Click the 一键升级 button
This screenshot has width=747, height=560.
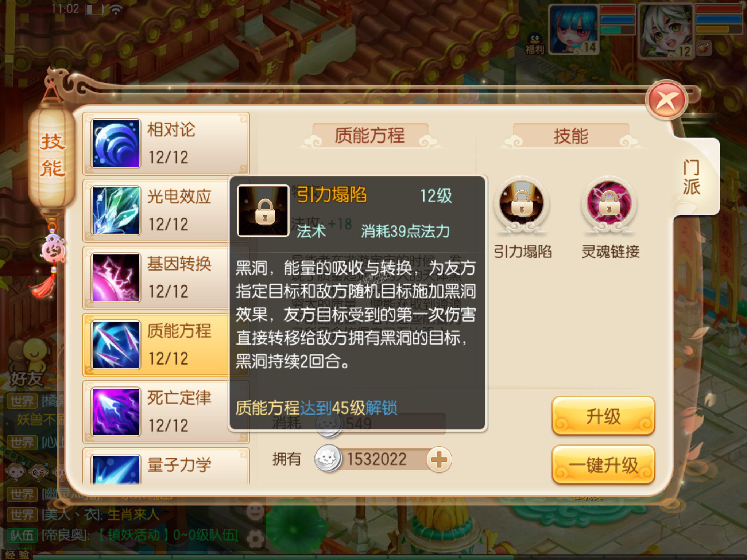603,465
